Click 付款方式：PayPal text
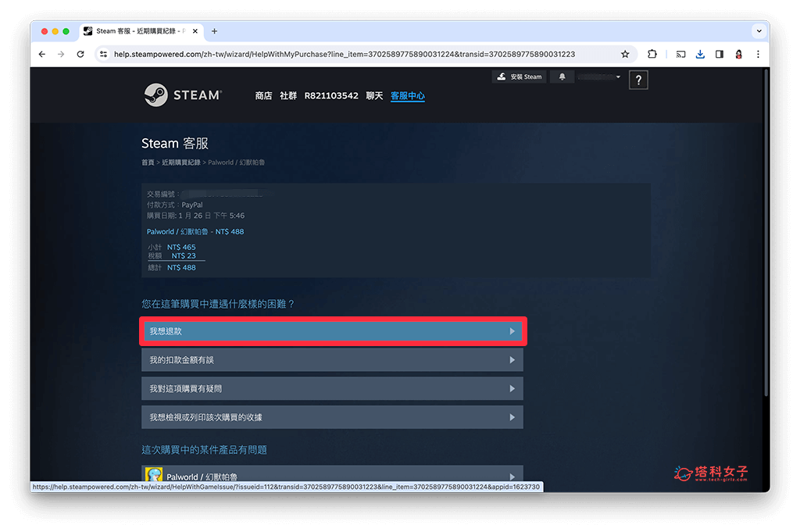800x532 pixels. [174, 205]
